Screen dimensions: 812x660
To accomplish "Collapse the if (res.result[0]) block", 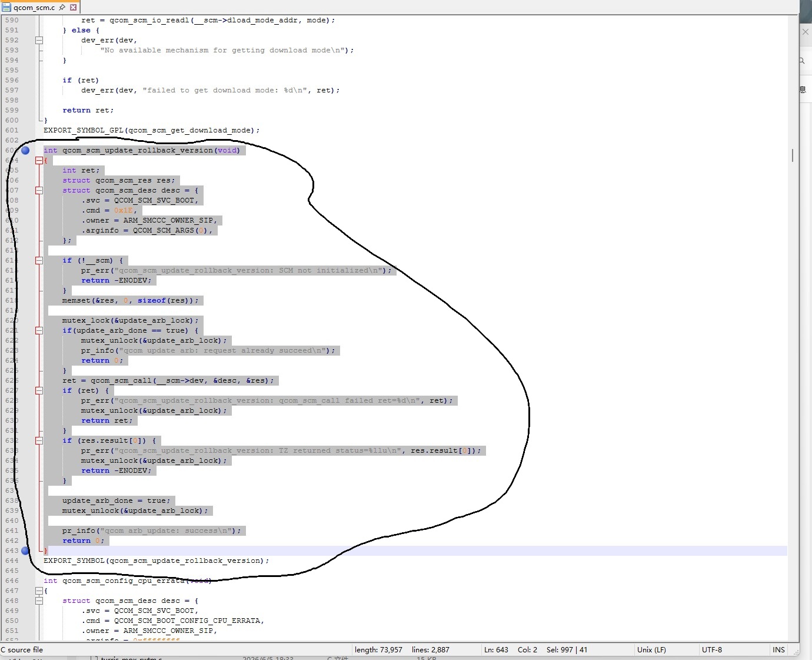I will pyautogui.click(x=39, y=440).
